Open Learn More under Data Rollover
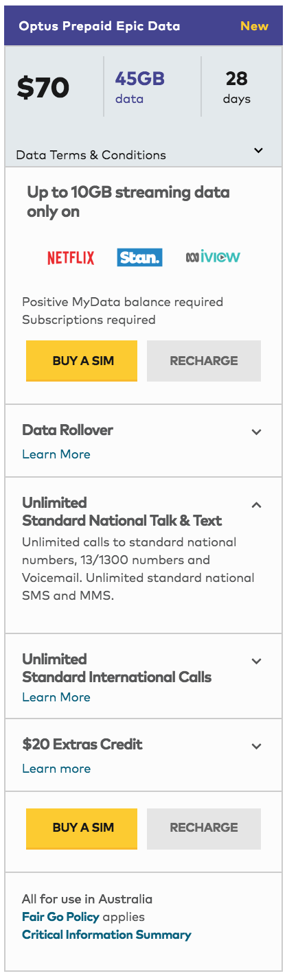The height and width of the screenshot is (980, 287). [x=56, y=454]
